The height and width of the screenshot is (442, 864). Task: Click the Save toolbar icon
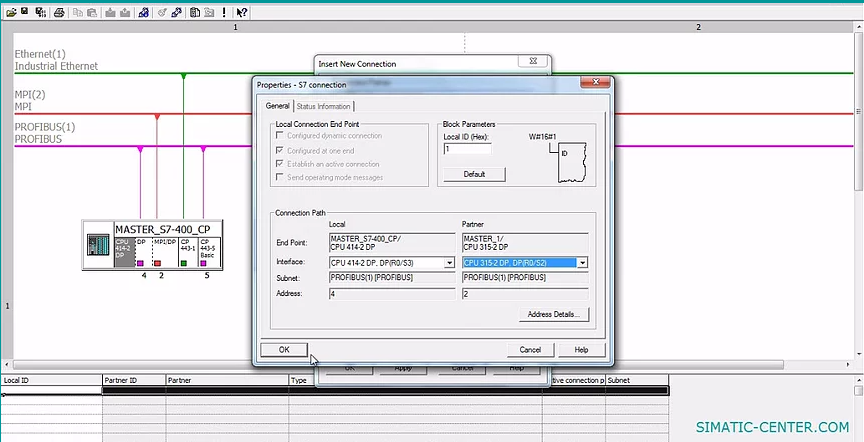25,12
